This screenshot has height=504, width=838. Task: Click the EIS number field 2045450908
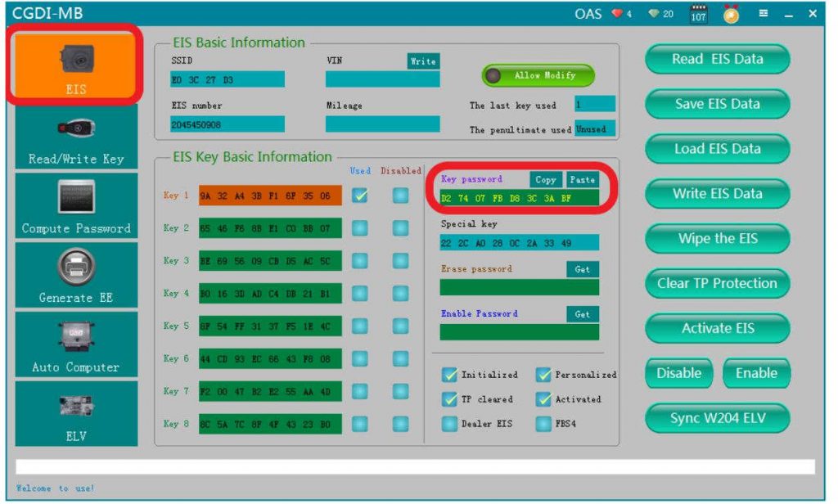pos(228,124)
